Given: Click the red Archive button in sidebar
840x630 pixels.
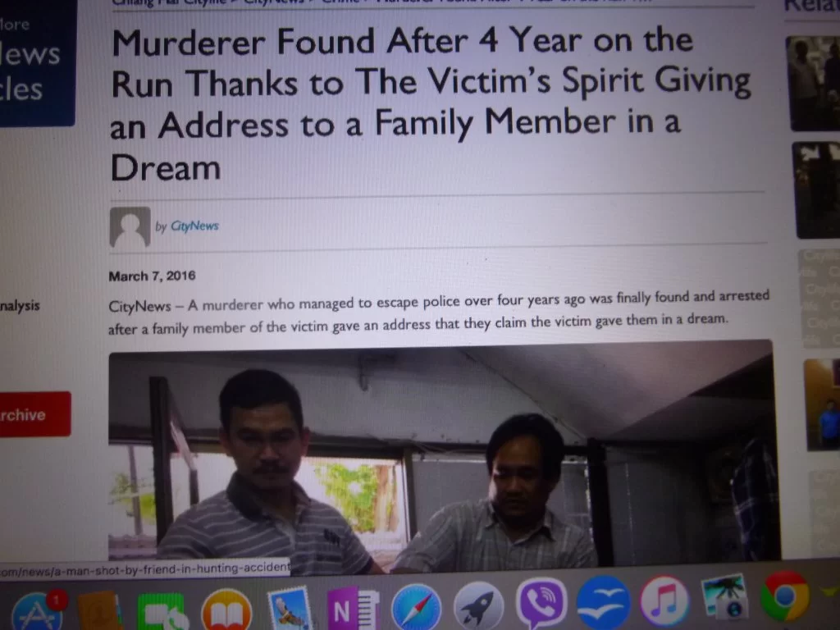Looking at the screenshot, I should [33, 414].
